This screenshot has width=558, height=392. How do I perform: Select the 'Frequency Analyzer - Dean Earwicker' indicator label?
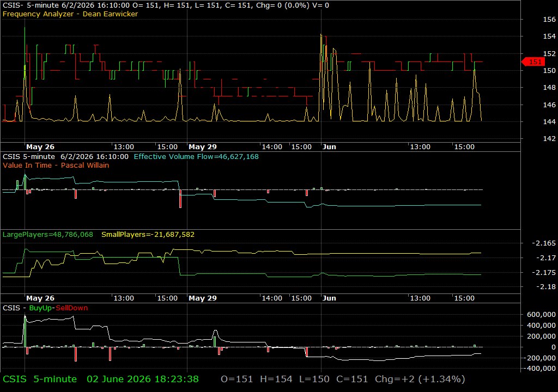point(70,14)
